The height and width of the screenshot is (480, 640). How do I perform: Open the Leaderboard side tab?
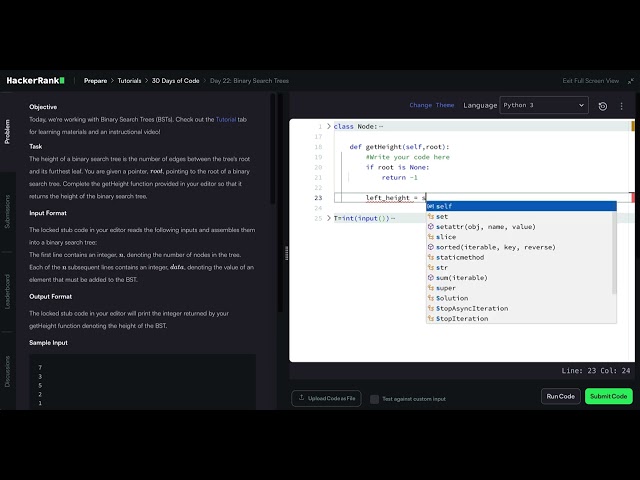pos(7,291)
